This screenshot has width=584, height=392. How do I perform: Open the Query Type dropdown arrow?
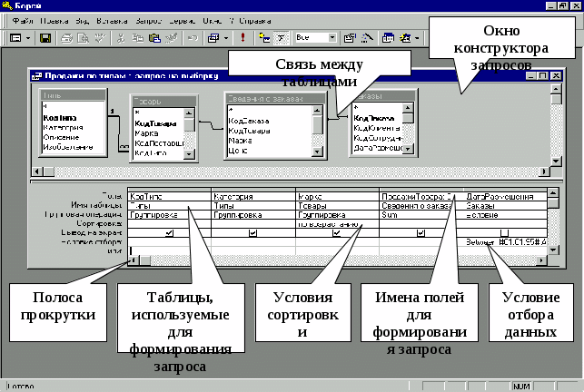coord(226,38)
